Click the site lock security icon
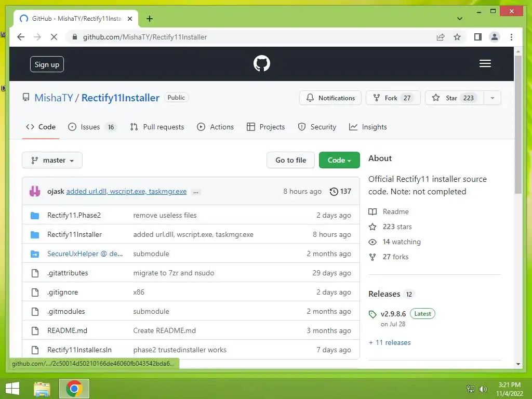The height and width of the screenshot is (399, 532). pyautogui.click(x=75, y=37)
